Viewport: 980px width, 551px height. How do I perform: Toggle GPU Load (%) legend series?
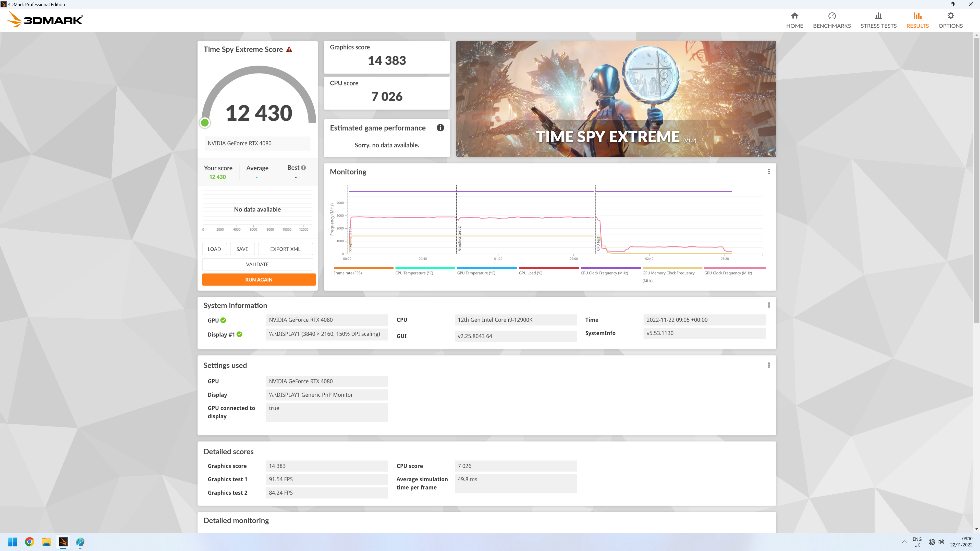pos(530,273)
